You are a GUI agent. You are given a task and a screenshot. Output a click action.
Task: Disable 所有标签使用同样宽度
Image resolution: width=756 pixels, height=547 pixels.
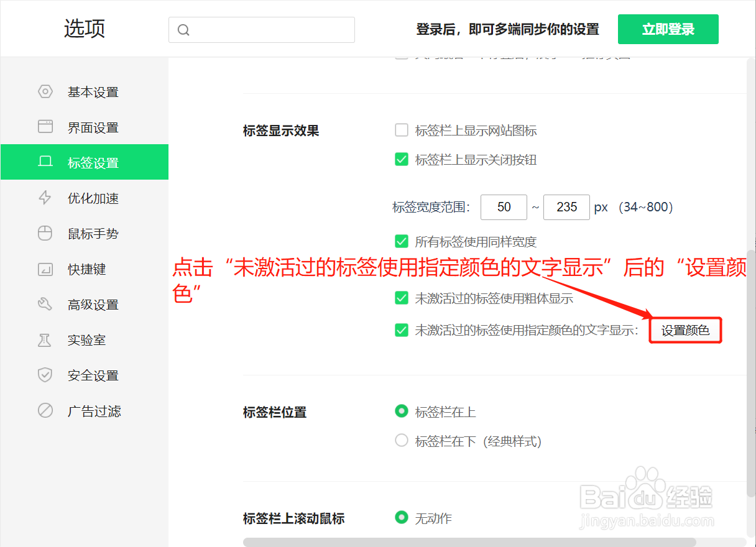[x=402, y=242]
